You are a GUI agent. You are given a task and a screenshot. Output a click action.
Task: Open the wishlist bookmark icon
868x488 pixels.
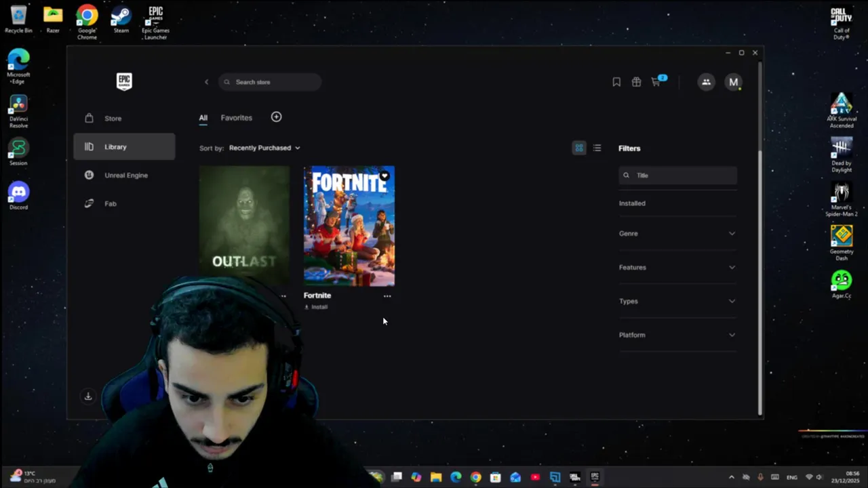[x=616, y=82]
